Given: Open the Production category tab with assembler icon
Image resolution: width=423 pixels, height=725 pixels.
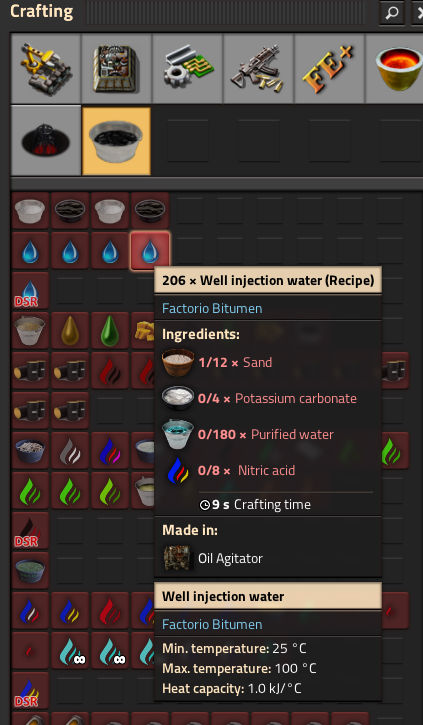Looking at the screenshot, I should (116, 68).
